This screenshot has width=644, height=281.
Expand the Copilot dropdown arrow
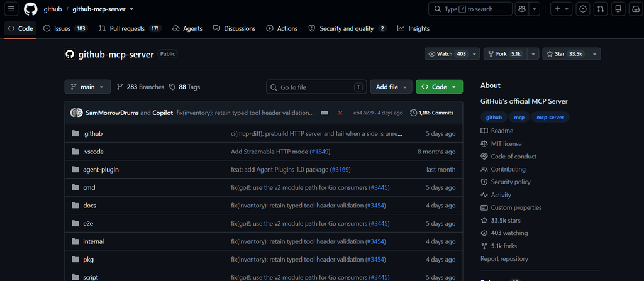click(x=535, y=9)
